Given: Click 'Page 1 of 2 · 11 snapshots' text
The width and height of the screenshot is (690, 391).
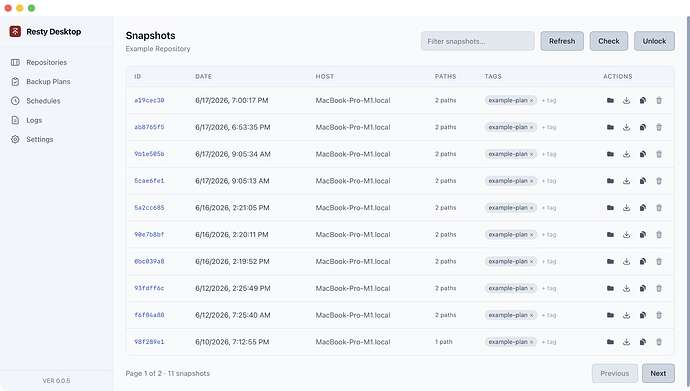Looking at the screenshot, I should click(168, 373).
